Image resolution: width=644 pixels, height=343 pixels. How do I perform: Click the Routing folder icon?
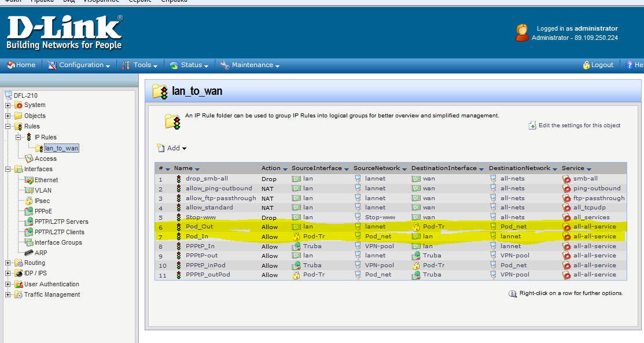point(19,263)
